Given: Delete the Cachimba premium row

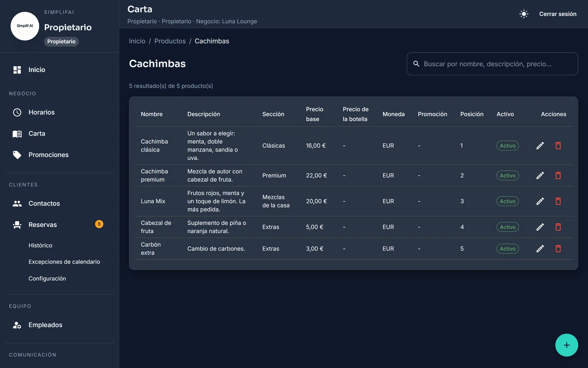Looking at the screenshot, I should pos(558,176).
